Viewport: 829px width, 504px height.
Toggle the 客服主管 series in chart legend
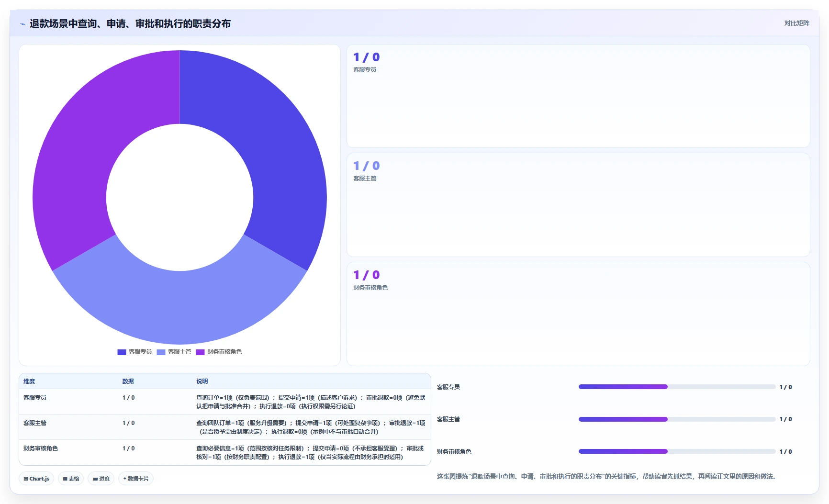coord(174,352)
